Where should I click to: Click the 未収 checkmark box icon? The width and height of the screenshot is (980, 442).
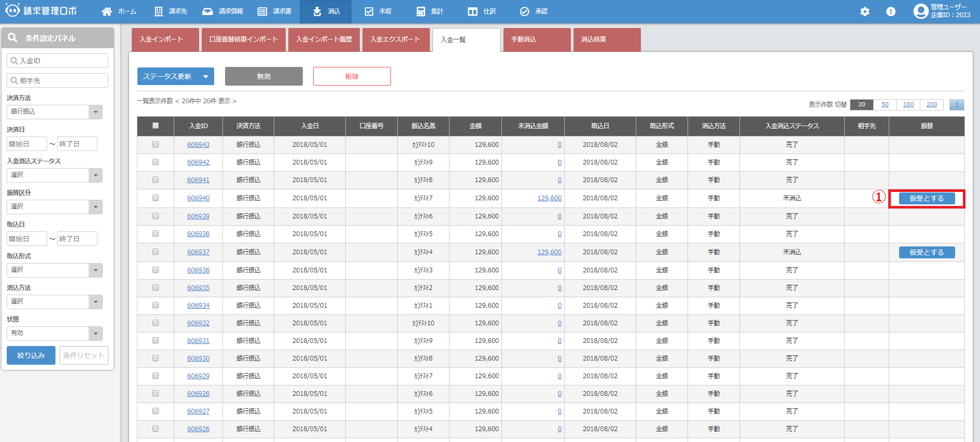coord(369,11)
